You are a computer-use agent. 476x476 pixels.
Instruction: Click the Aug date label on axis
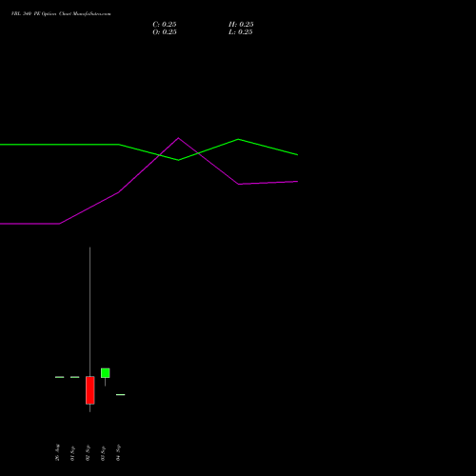click(x=57, y=452)
